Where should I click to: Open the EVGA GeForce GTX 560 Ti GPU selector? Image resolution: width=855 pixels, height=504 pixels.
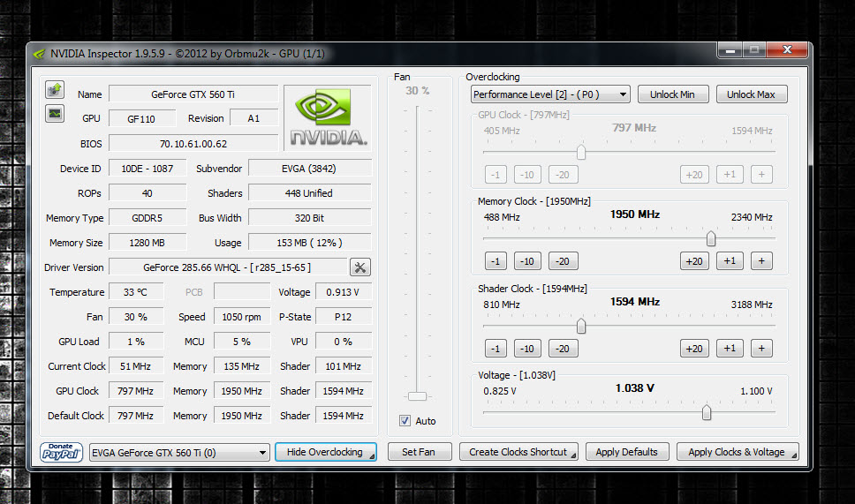pyautogui.click(x=179, y=453)
